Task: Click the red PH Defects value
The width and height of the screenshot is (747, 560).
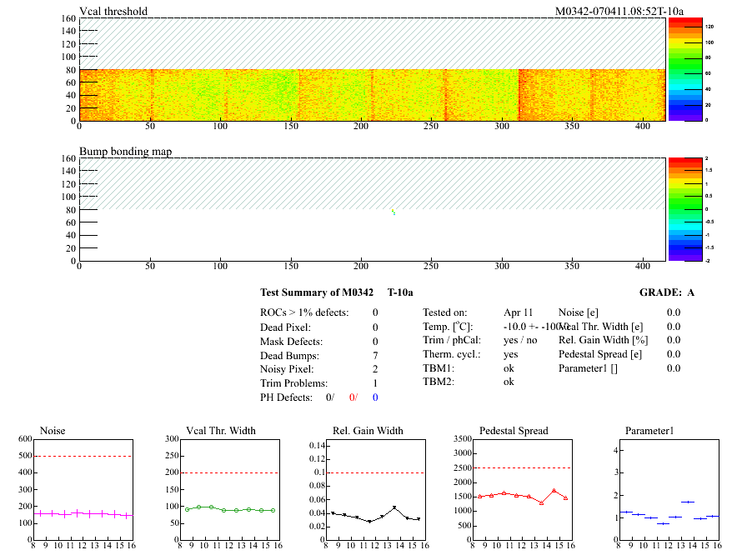Action: pos(354,397)
